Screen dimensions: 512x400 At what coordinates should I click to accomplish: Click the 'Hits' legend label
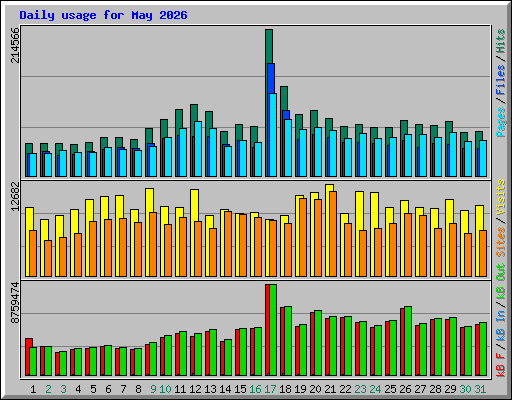(x=500, y=41)
